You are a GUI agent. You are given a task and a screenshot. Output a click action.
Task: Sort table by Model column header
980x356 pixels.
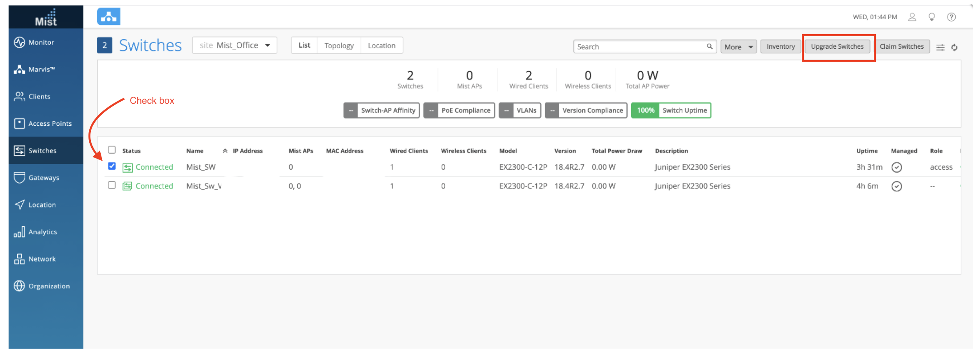pyautogui.click(x=508, y=151)
